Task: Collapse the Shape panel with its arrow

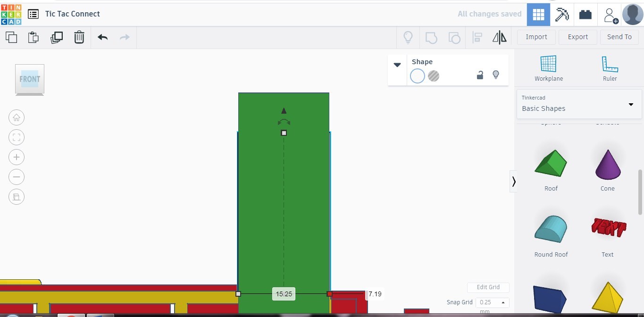Action: coord(397,65)
